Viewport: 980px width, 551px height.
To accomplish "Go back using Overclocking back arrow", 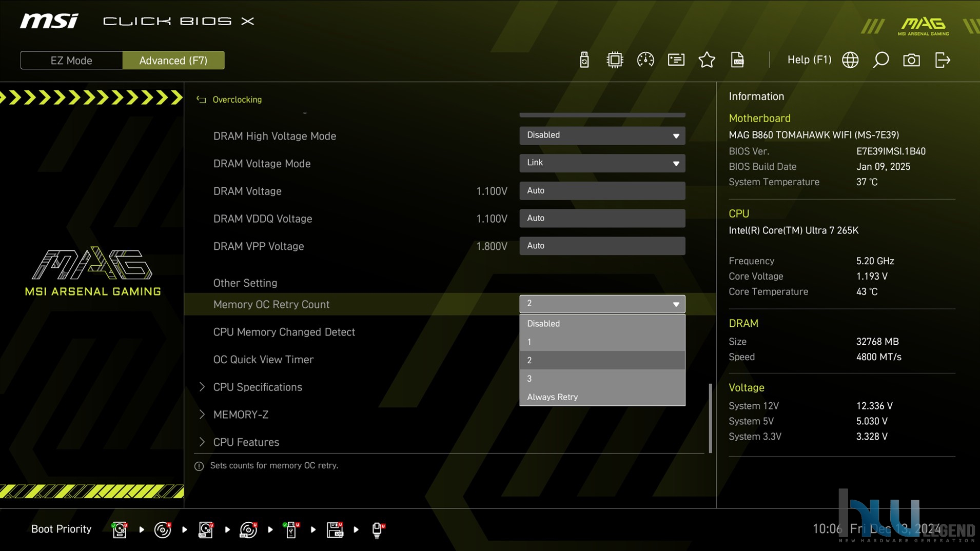I will pos(201,100).
